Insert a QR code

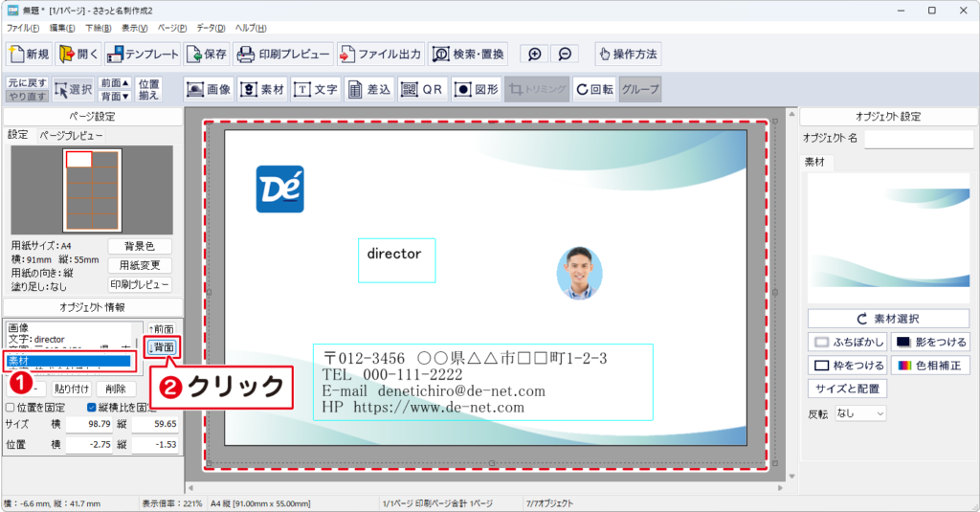coord(423,89)
